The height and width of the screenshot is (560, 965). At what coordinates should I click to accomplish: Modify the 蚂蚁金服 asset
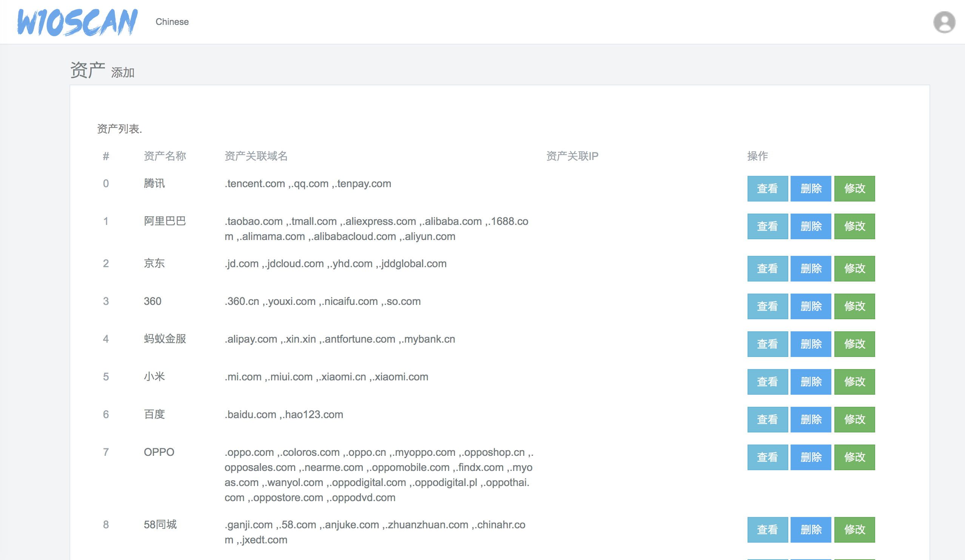point(854,344)
